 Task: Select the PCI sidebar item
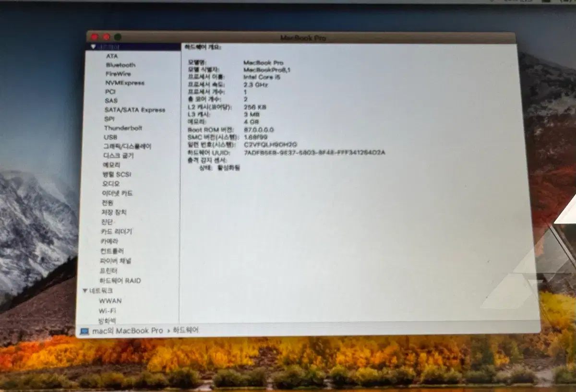pyautogui.click(x=110, y=92)
